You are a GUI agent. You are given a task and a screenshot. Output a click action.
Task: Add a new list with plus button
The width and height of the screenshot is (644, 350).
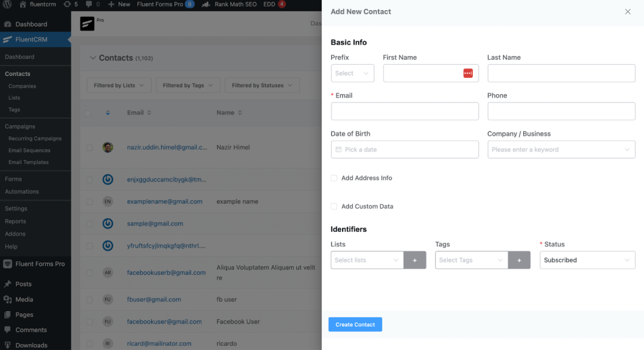(415, 260)
